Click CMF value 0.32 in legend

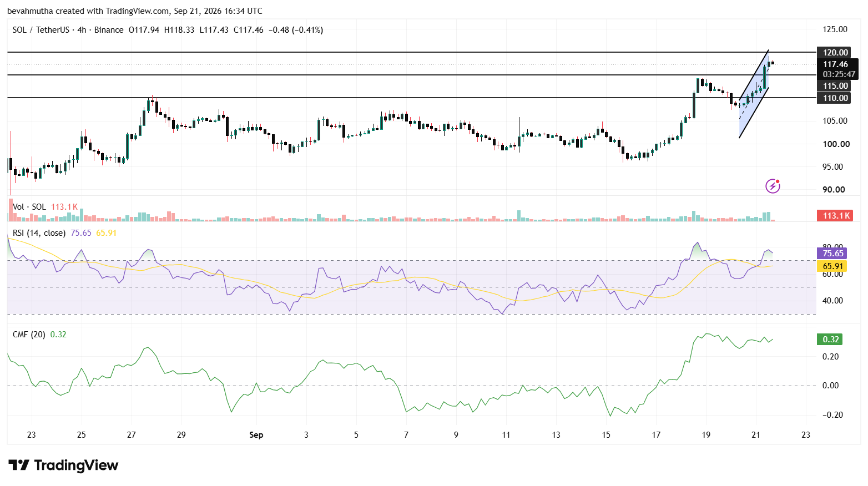[58, 335]
